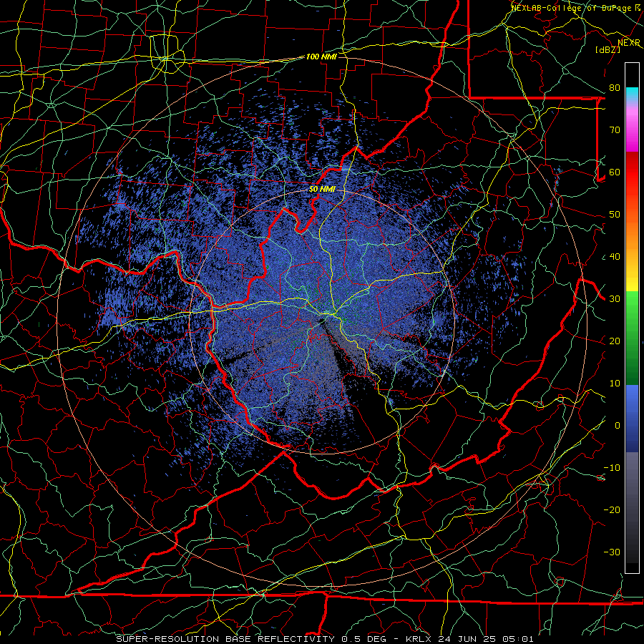Pick the magenta band of the reflectivity legend

[632, 132]
